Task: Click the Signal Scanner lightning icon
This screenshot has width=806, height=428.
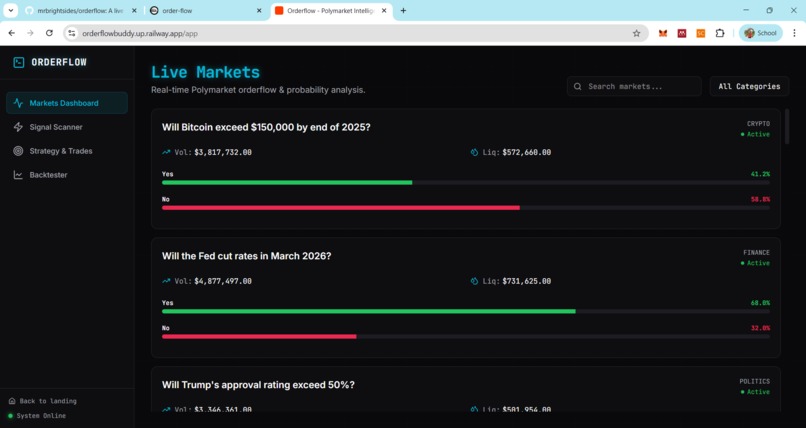Action: (x=18, y=127)
